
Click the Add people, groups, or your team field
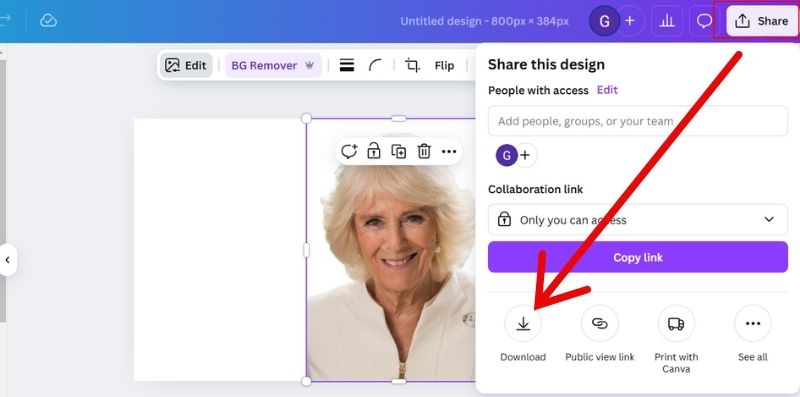coord(638,121)
